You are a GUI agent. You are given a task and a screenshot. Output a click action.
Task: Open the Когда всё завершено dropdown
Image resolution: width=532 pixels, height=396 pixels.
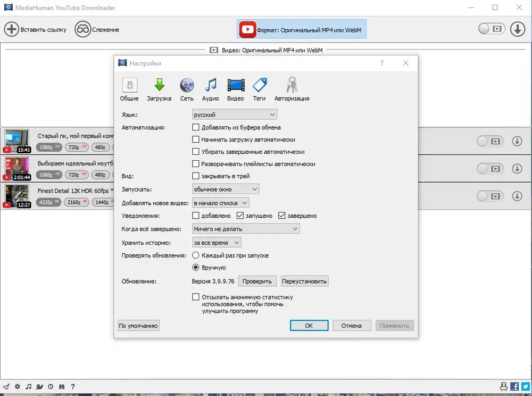point(246,229)
